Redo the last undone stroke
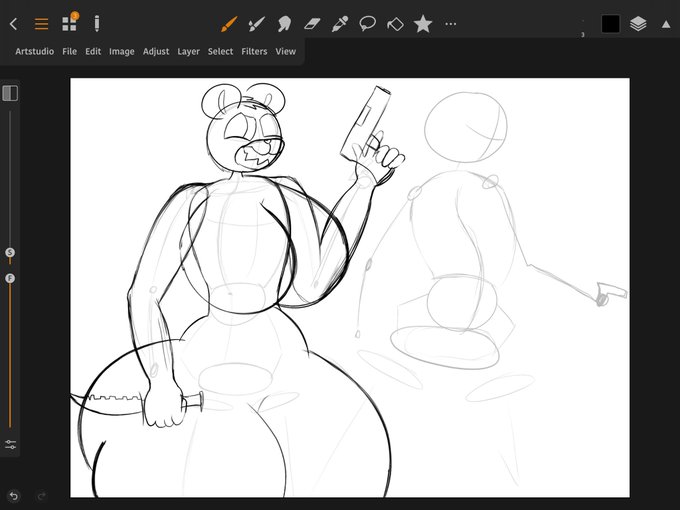 [x=42, y=495]
